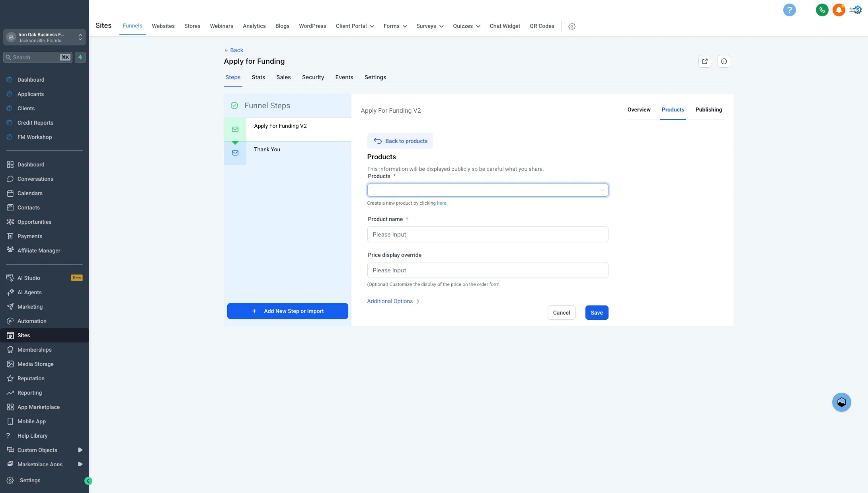Click the funnel info icon

724,61
